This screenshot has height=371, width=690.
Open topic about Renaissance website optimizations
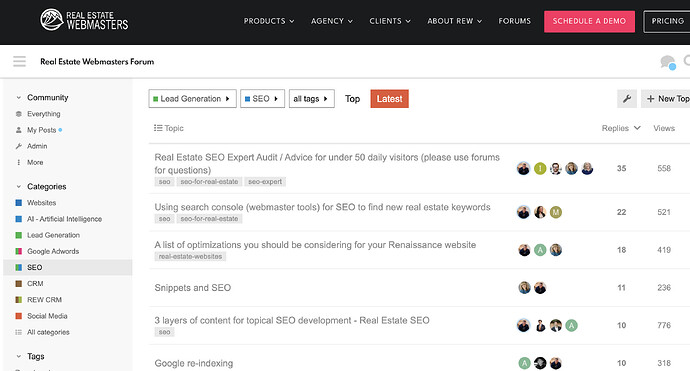(x=315, y=245)
